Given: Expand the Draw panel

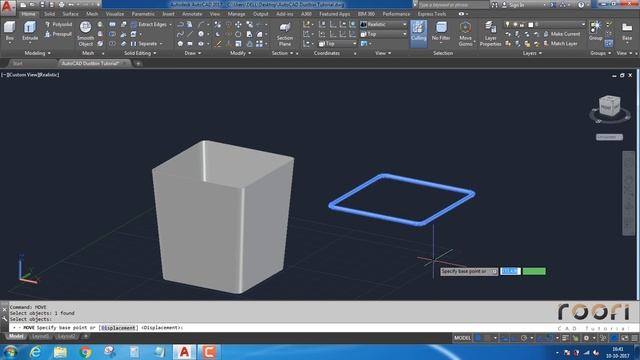Looking at the screenshot, I should coord(193,53).
